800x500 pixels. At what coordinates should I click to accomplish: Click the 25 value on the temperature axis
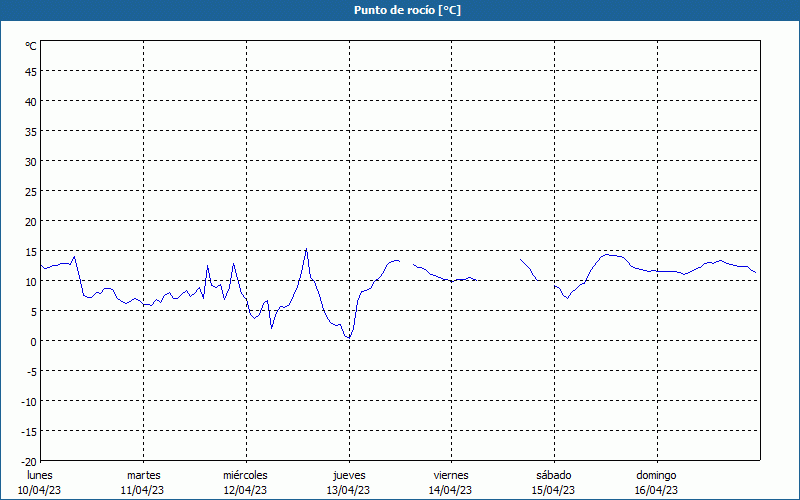pyautogui.click(x=31, y=192)
